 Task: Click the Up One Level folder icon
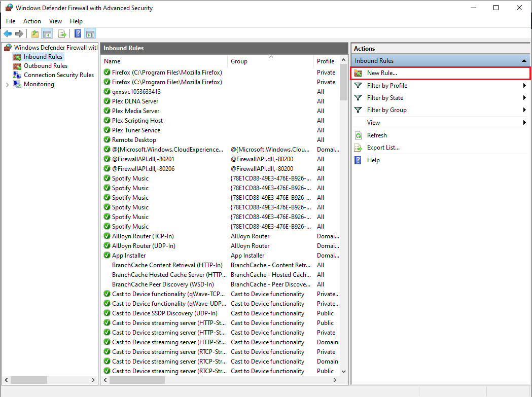[35, 33]
